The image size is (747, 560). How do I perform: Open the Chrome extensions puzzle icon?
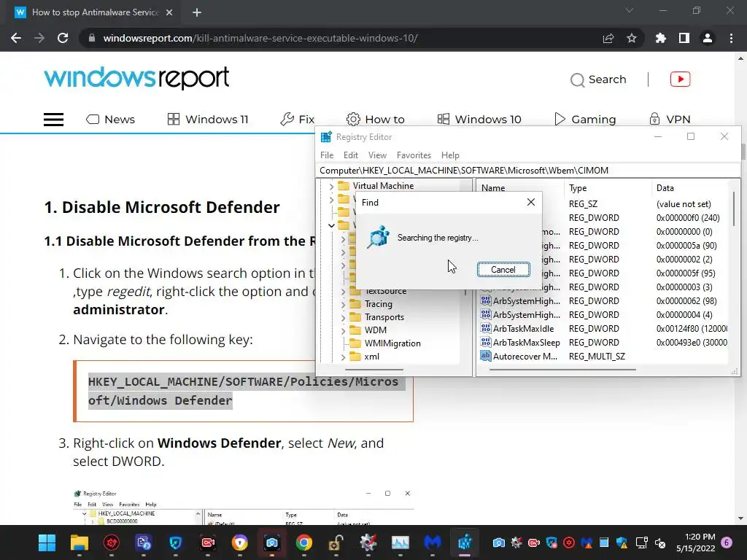coord(660,38)
